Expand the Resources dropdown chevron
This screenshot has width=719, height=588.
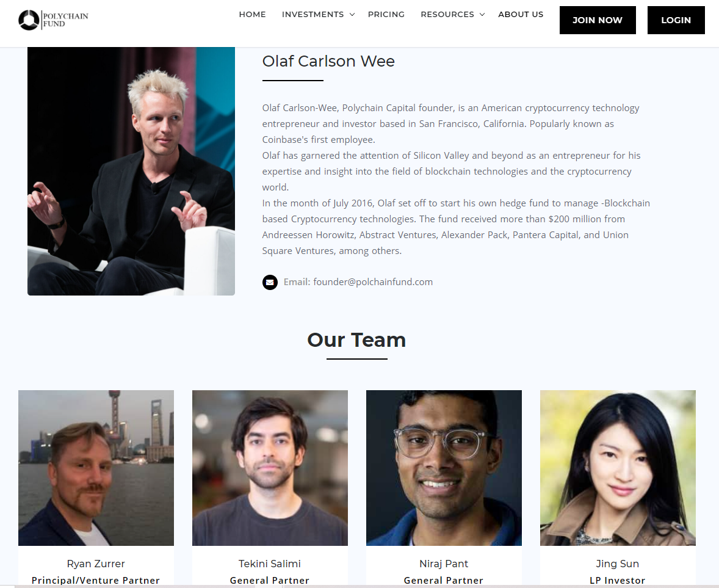482,15
